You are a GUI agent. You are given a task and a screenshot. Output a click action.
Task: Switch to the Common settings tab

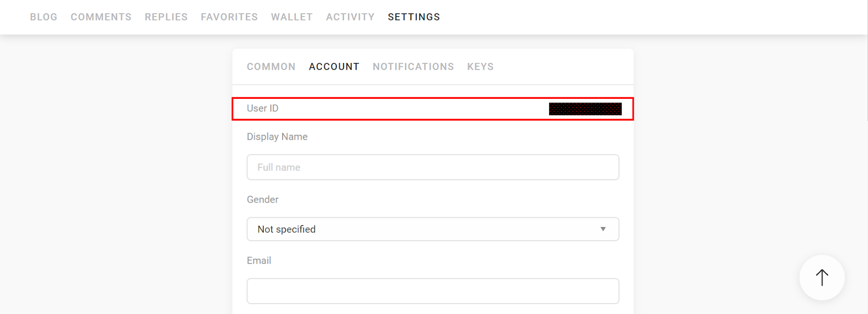[271, 67]
